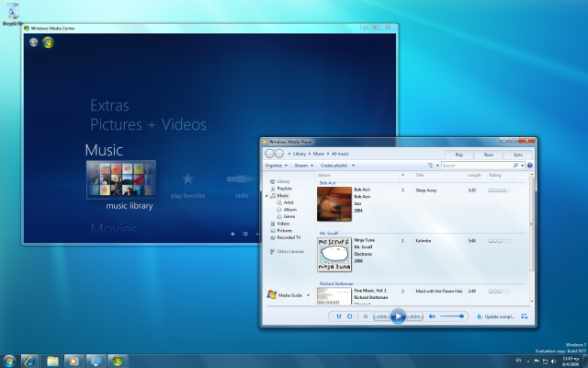This screenshot has height=368, width=588.
Task: Click the Stop button in Media Player
Action: 366,316
